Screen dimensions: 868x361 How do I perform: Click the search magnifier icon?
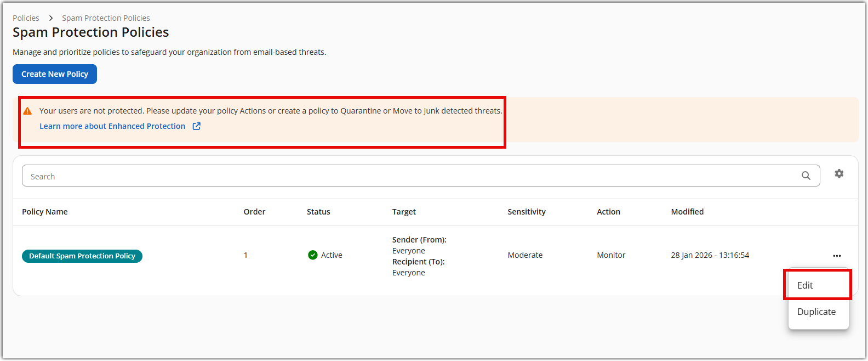(806, 176)
